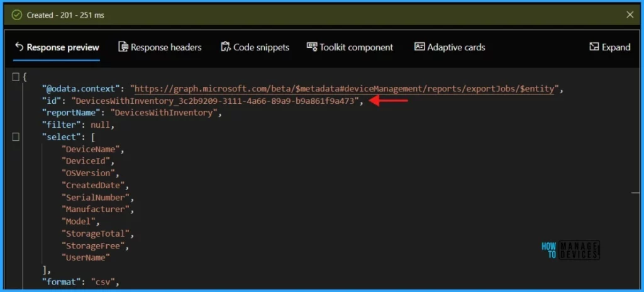Screen dimensions: 644x292
Task: Collapse the "select" array
Action: (x=16, y=137)
